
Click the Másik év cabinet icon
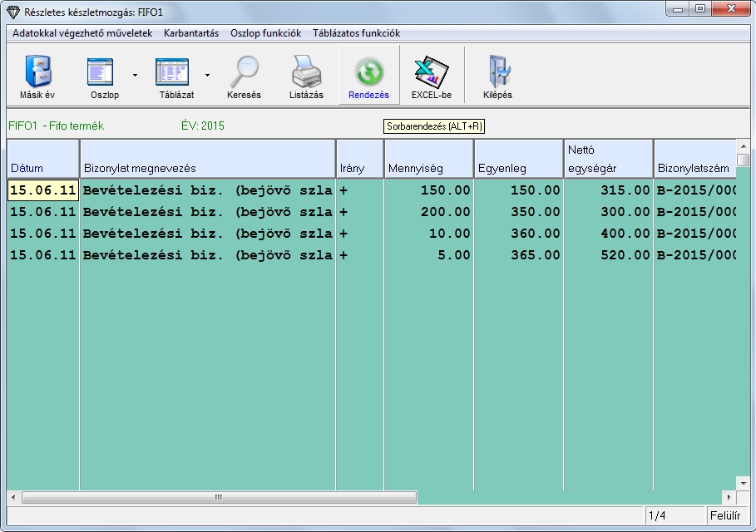point(37,71)
